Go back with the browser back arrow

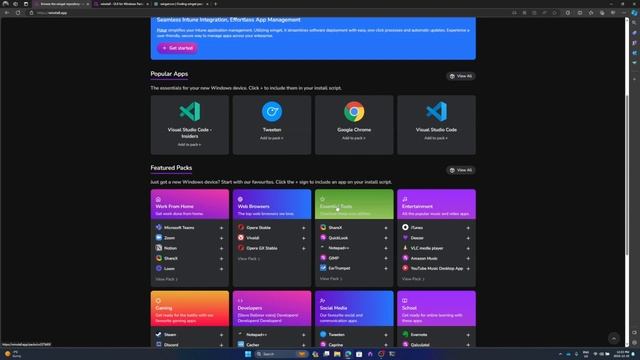(7, 13)
